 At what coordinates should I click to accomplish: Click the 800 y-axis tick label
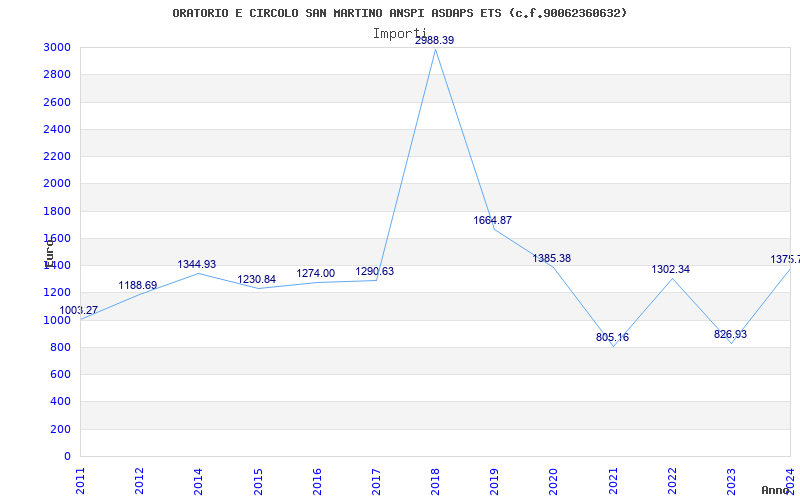61,347
